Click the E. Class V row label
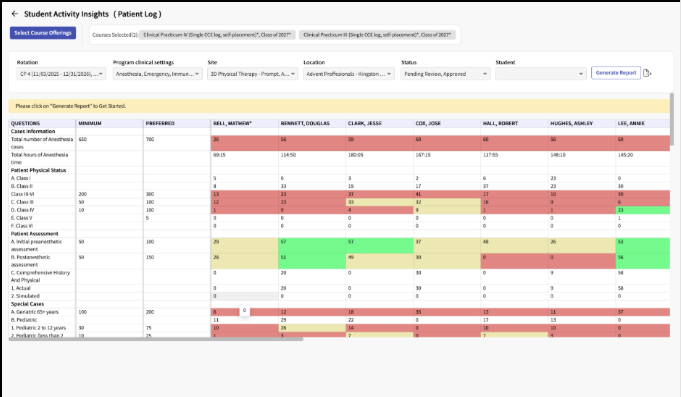 [21, 218]
